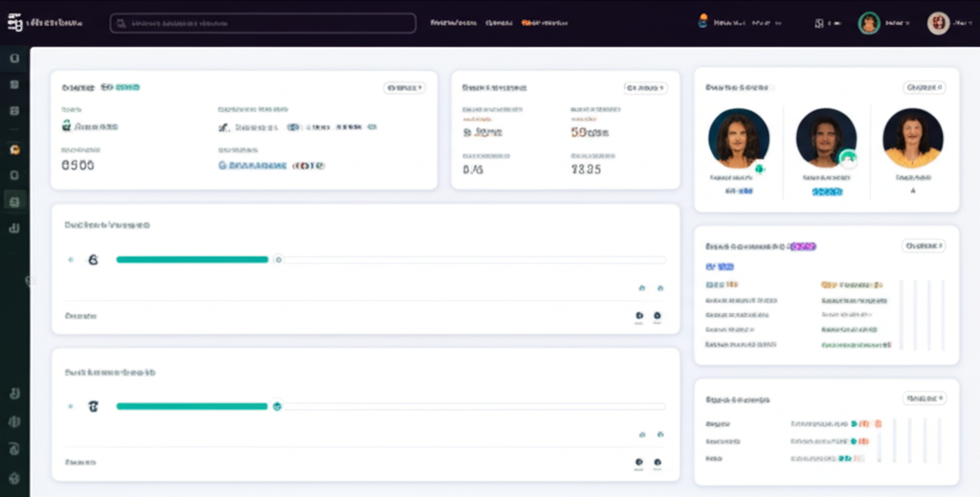Image resolution: width=980 pixels, height=497 pixels.
Task: Click the app logo in the top bar
Action: tap(15, 23)
